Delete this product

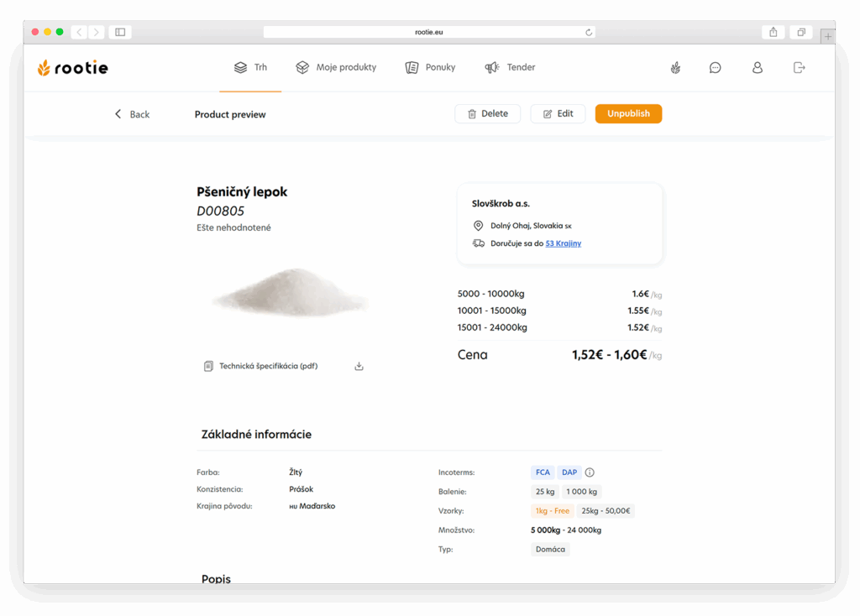(x=487, y=113)
